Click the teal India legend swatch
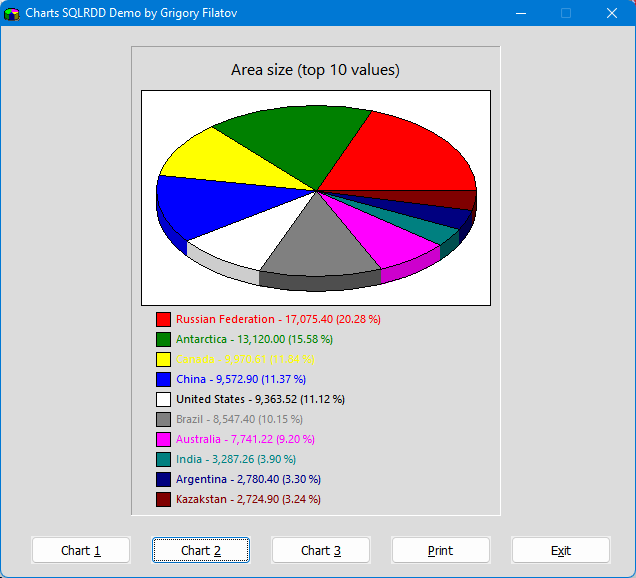636x578 pixels. pyautogui.click(x=163, y=459)
